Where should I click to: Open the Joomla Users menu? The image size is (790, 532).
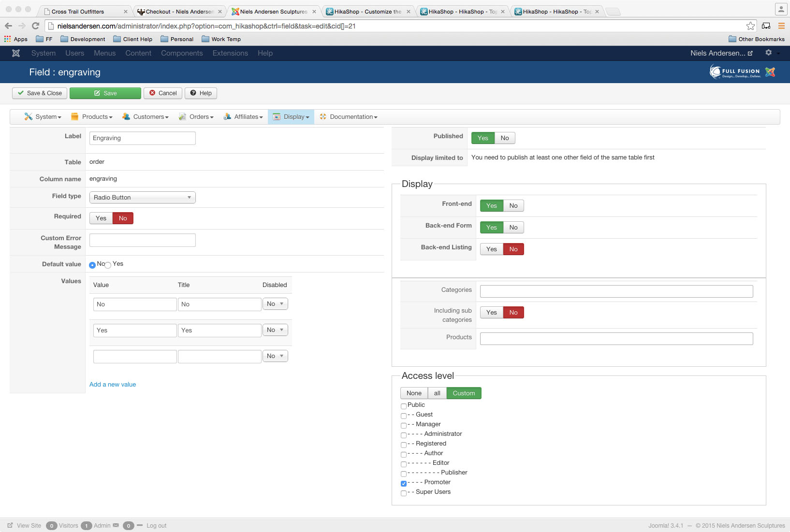pyautogui.click(x=75, y=53)
